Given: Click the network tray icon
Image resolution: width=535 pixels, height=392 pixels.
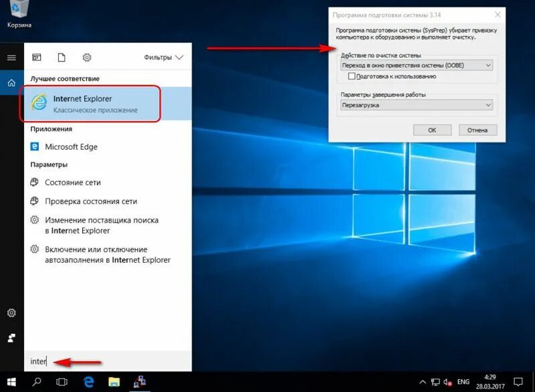Looking at the screenshot, I should (435, 382).
